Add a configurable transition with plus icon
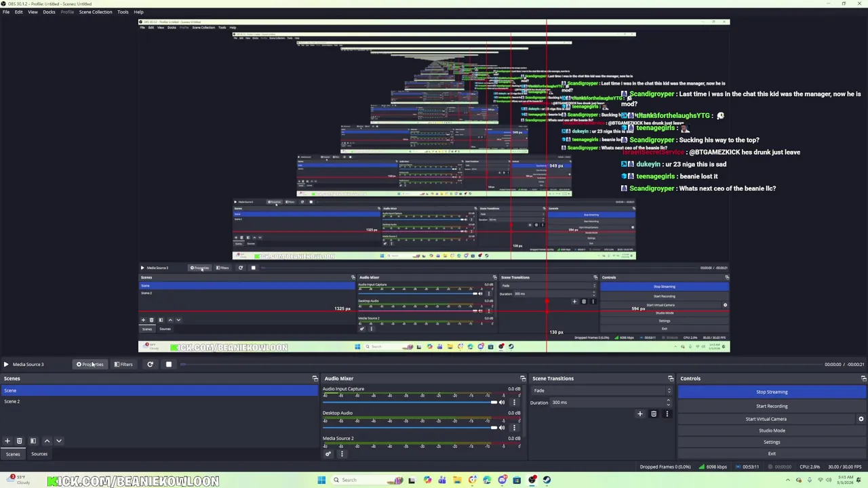The width and height of the screenshot is (868, 488). pos(639,414)
